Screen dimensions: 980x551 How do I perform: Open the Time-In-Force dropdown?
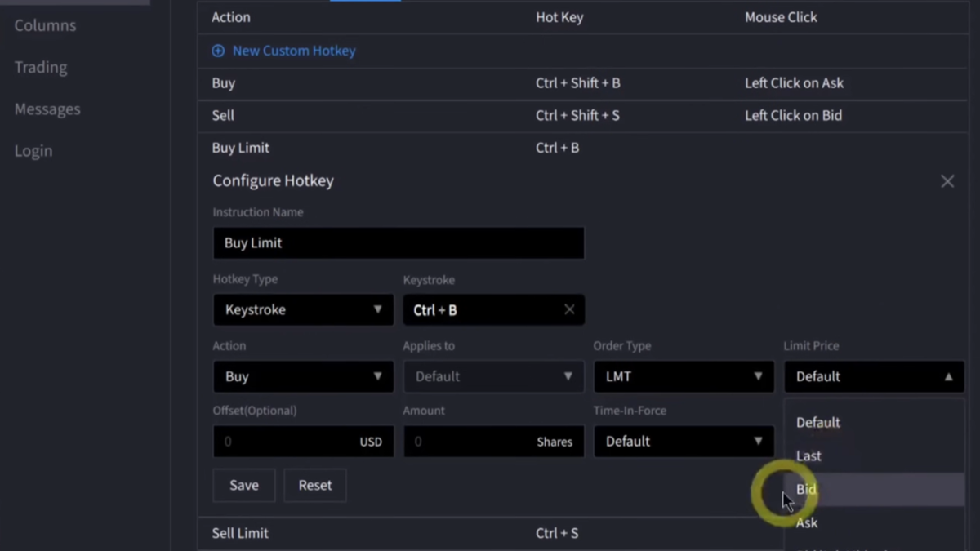(x=684, y=442)
